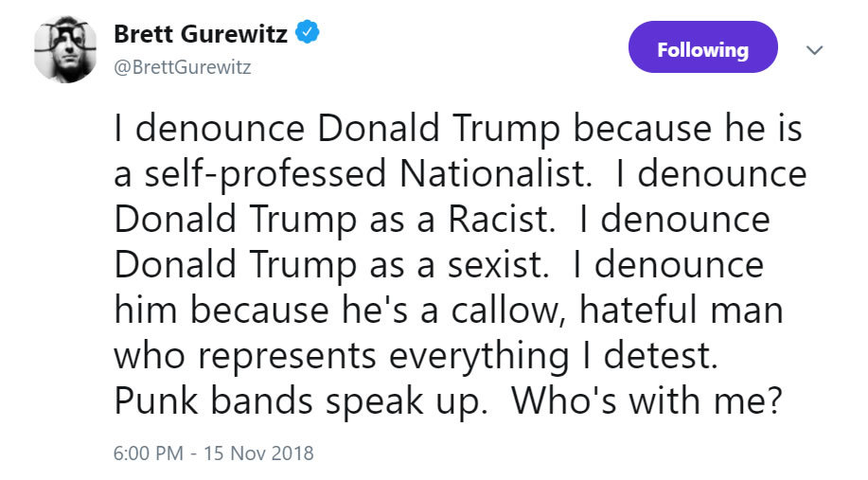Click the phrase Punk bands speak up
The width and height of the screenshot is (868, 480).
click(301, 401)
